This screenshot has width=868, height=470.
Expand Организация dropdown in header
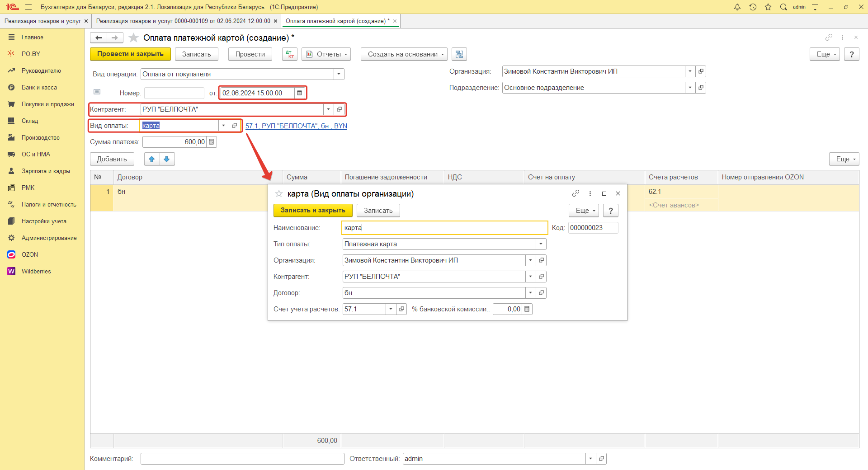690,71
